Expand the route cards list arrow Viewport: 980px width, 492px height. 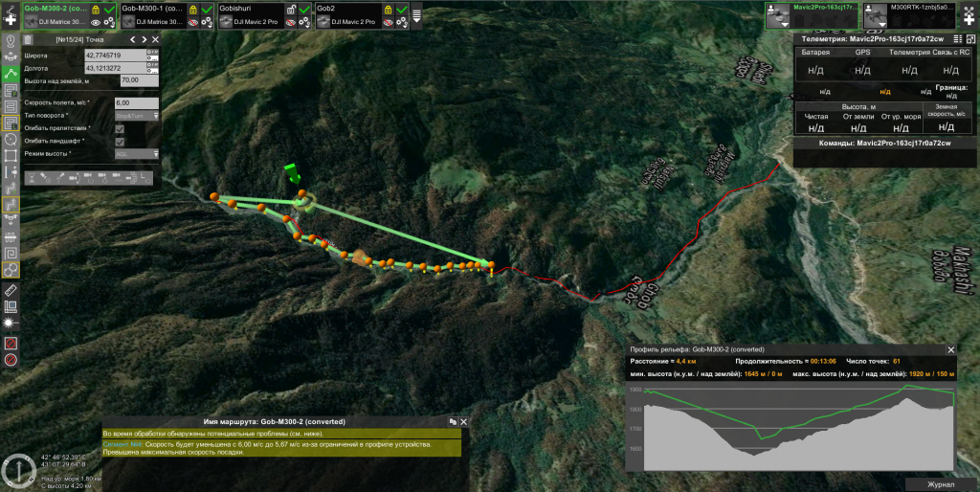[416, 14]
